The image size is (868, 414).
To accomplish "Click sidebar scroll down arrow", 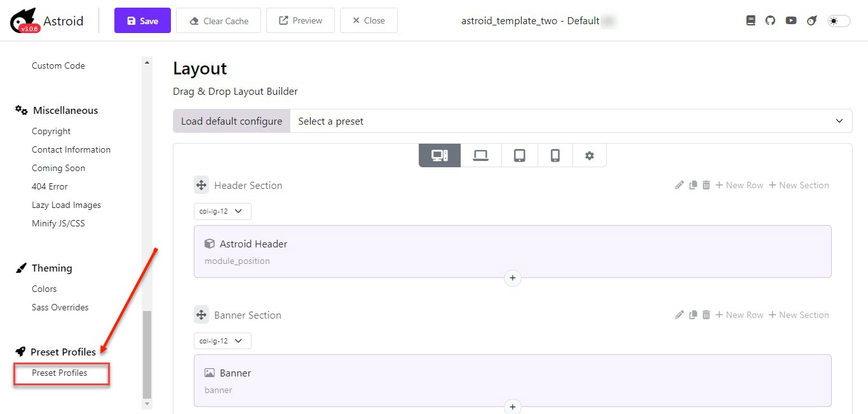I will coord(147,403).
